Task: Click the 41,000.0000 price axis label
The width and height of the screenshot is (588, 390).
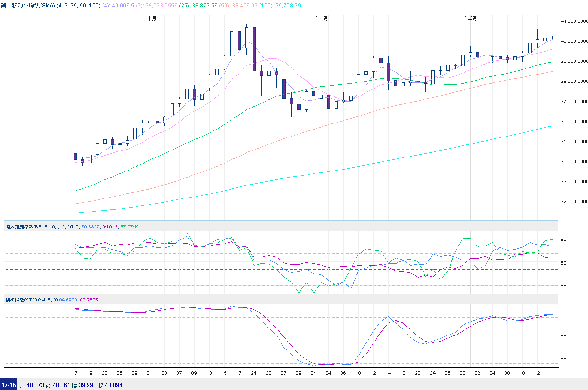Action: (572, 21)
